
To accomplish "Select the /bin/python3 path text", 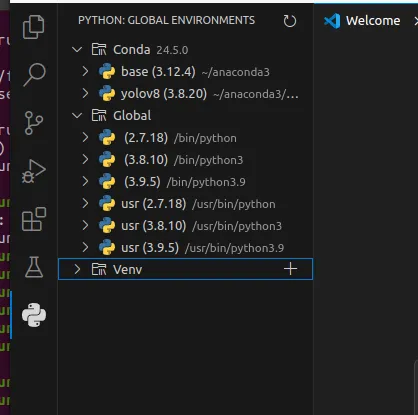I will click(x=208, y=160).
